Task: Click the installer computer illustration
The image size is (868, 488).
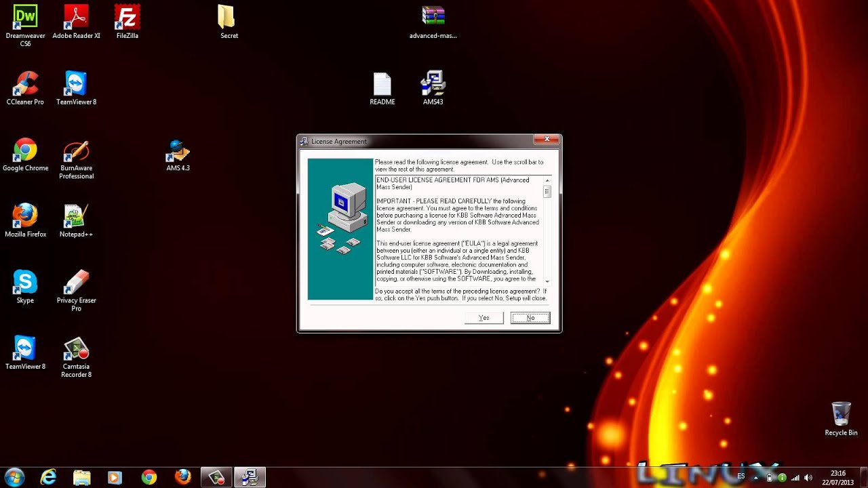Action: click(340, 229)
